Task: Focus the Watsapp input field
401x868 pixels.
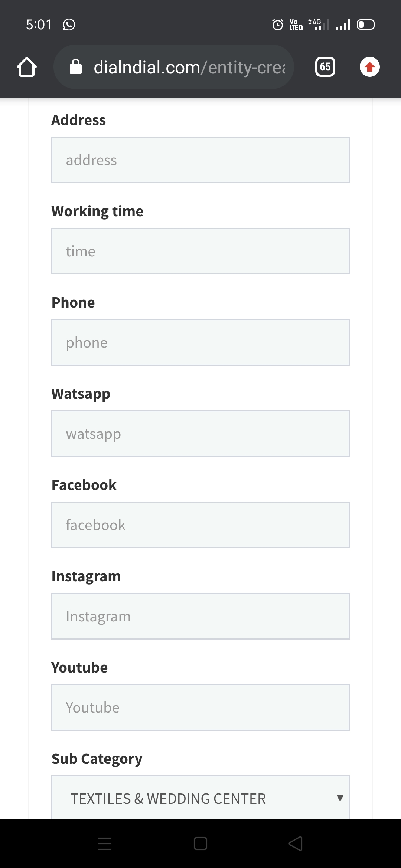Action: click(200, 434)
